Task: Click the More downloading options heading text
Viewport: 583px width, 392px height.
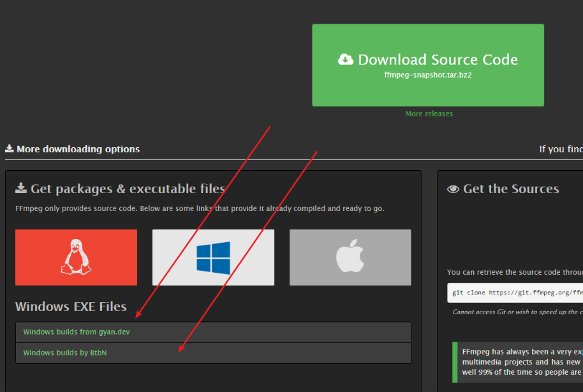Action: pyautogui.click(x=78, y=149)
